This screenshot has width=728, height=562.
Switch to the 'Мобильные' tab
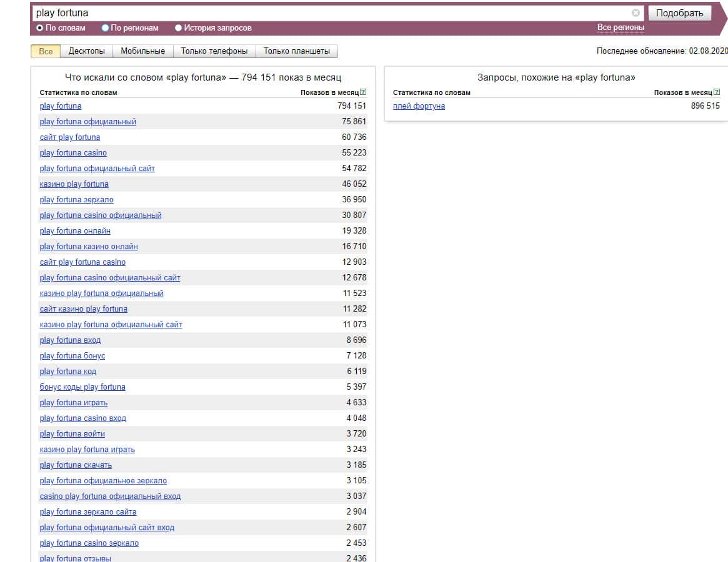click(x=142, y=51)
